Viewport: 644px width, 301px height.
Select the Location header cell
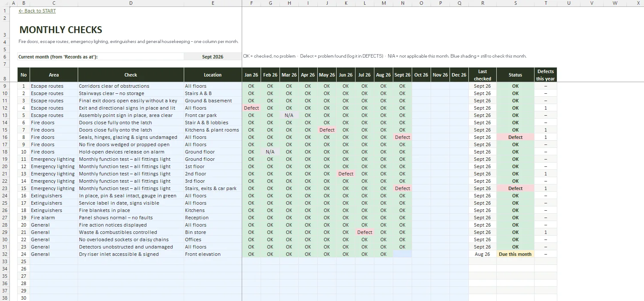213,75
